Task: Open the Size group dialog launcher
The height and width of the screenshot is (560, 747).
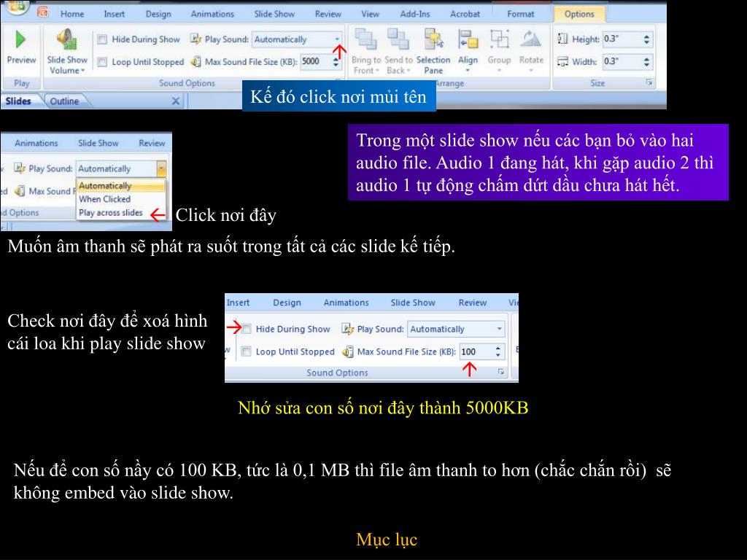Action: point(649,82)
